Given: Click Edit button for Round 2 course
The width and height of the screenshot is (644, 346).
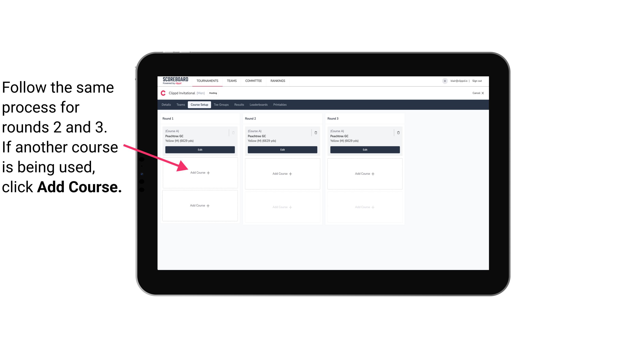Looking at the screenshot, I should (282, 150).
